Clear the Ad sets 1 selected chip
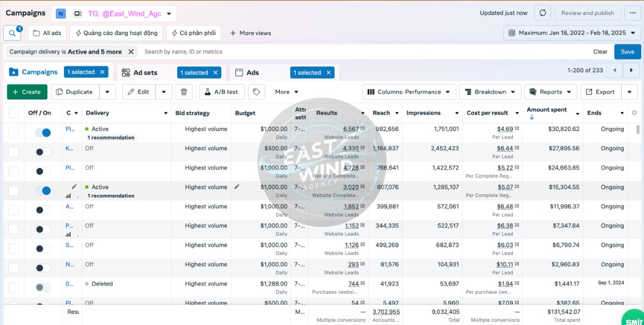644x325 pixels. (215, 73)
